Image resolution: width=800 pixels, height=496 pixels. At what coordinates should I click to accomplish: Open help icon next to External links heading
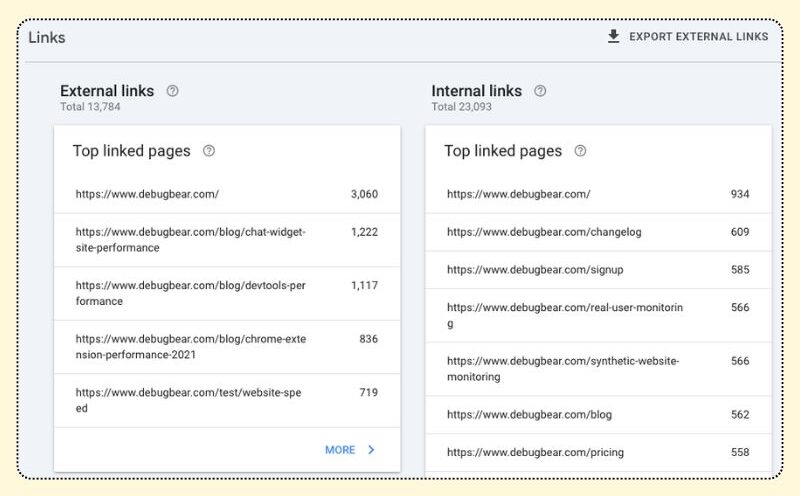(172, 91)
